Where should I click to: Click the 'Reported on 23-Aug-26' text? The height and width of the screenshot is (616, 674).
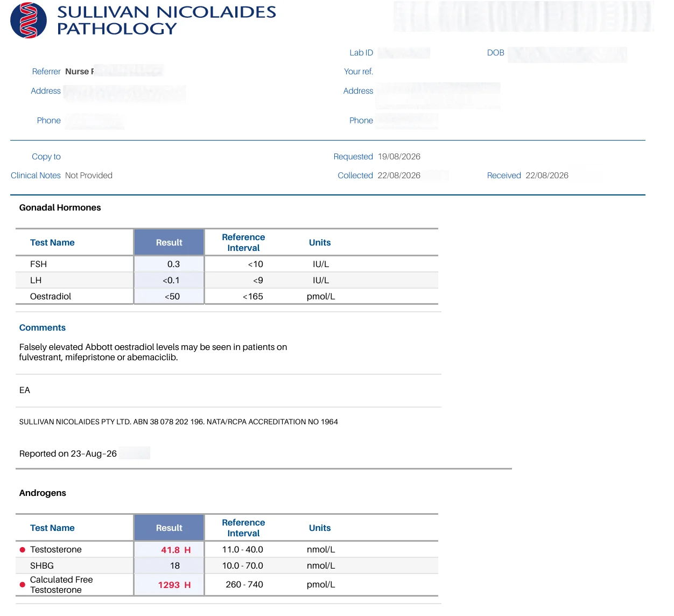tap(68, 454)
